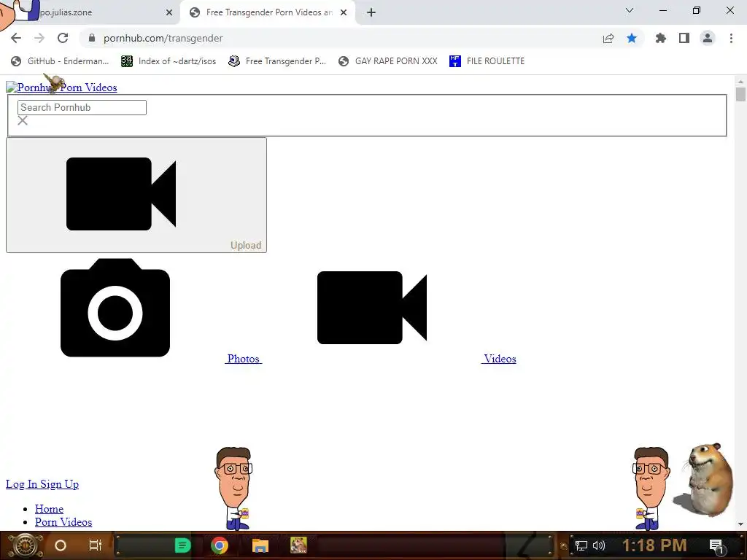Expand the tab search chevron
747x560 pixels.
point(630,10)
